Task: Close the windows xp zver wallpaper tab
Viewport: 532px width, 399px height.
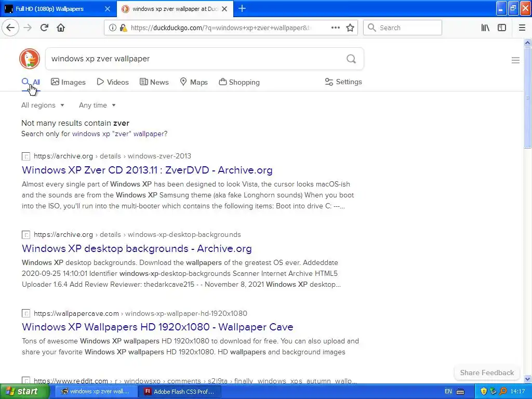Action: 224,9
